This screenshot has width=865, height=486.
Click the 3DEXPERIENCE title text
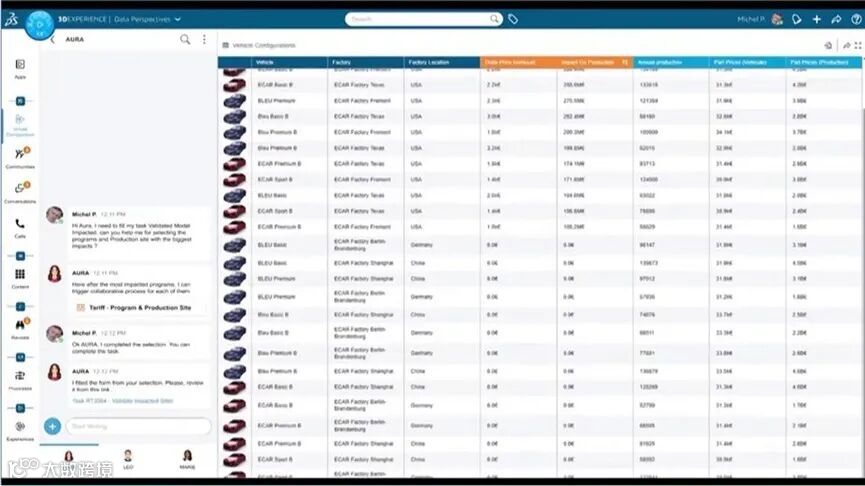pyautogui.click(x=82, y=19)
